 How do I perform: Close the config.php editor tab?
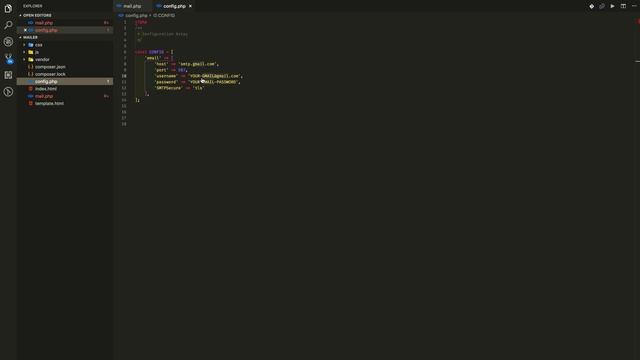pos(190,6)
